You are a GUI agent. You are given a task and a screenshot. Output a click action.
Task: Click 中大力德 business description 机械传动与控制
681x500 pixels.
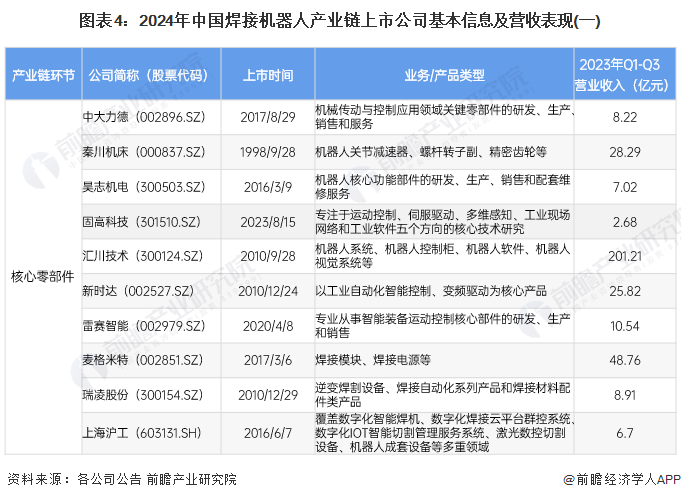445,117
